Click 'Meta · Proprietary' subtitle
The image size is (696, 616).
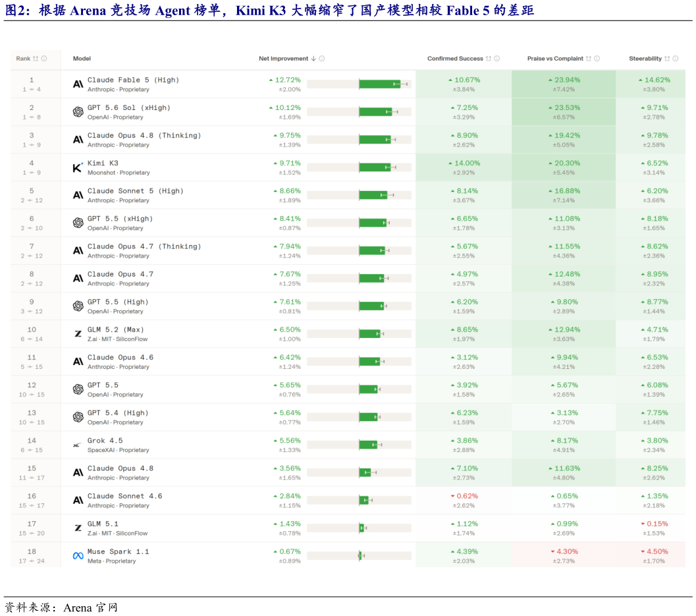tap(111, 561)
